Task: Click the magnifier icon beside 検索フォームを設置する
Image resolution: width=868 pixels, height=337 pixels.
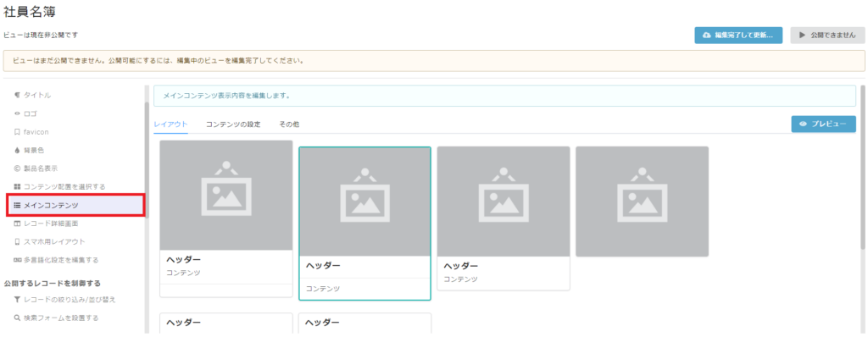Action: coord(17,318)
